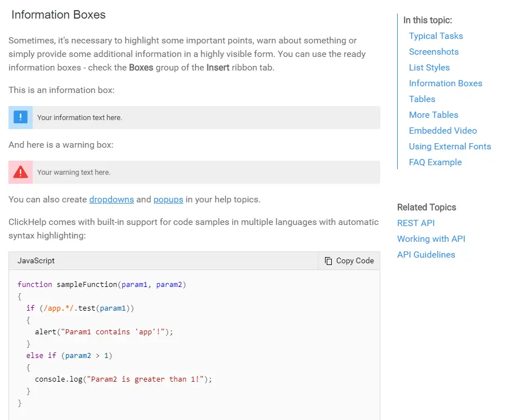
Task: Open the More Tables section link
Action: coord(433,115)
